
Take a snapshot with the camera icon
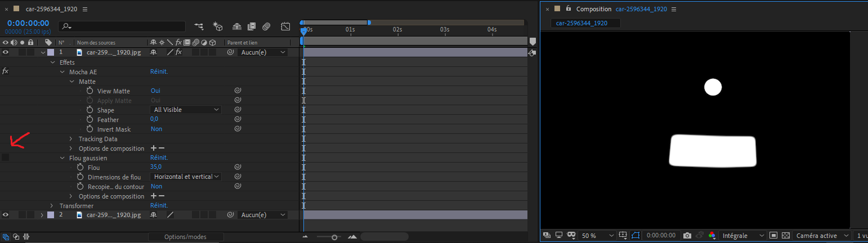[687, 236]
